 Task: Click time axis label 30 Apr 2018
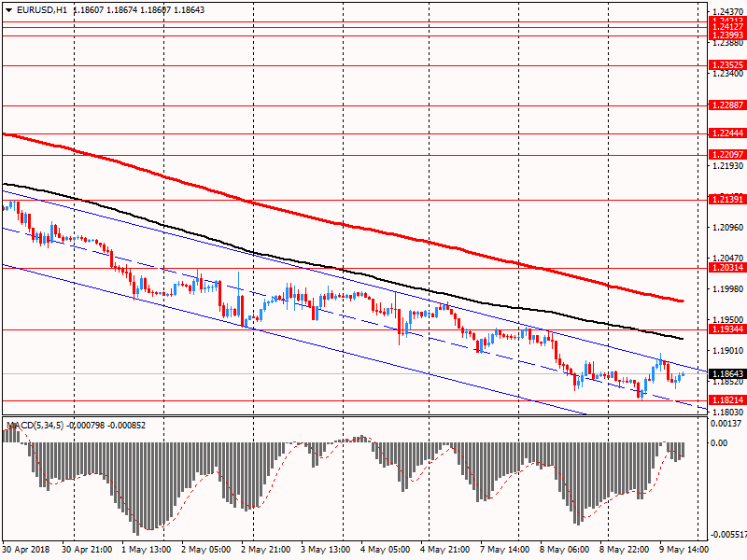pyautogui.click(x=26, y=550)
